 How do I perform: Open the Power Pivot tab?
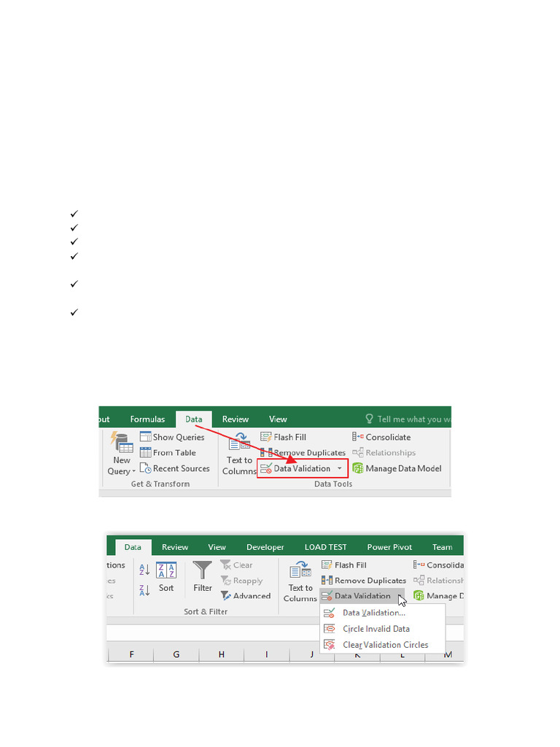click(389, 547)
